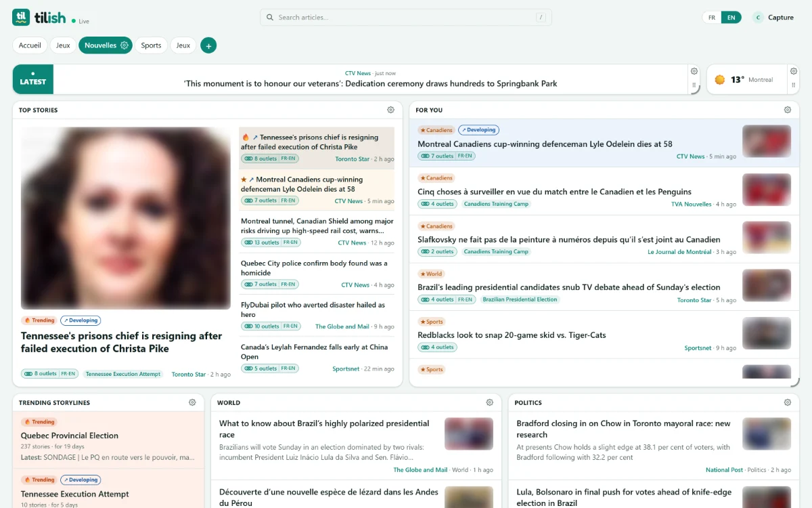Open Bradford closing in on Chow article
812x508 pixels.
(623, 429)
